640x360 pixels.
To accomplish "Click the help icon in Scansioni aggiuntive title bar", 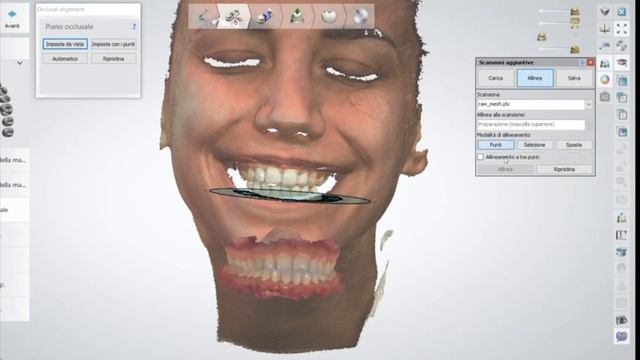I will (x=582, y=62).
